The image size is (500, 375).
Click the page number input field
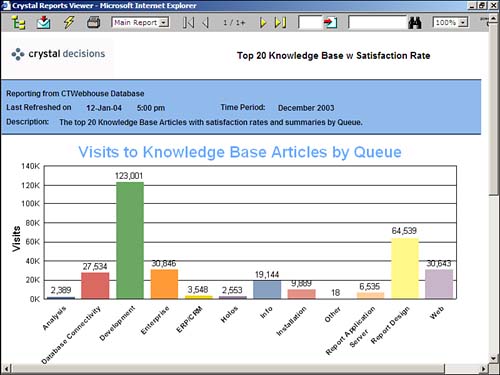tap(310, 23)
